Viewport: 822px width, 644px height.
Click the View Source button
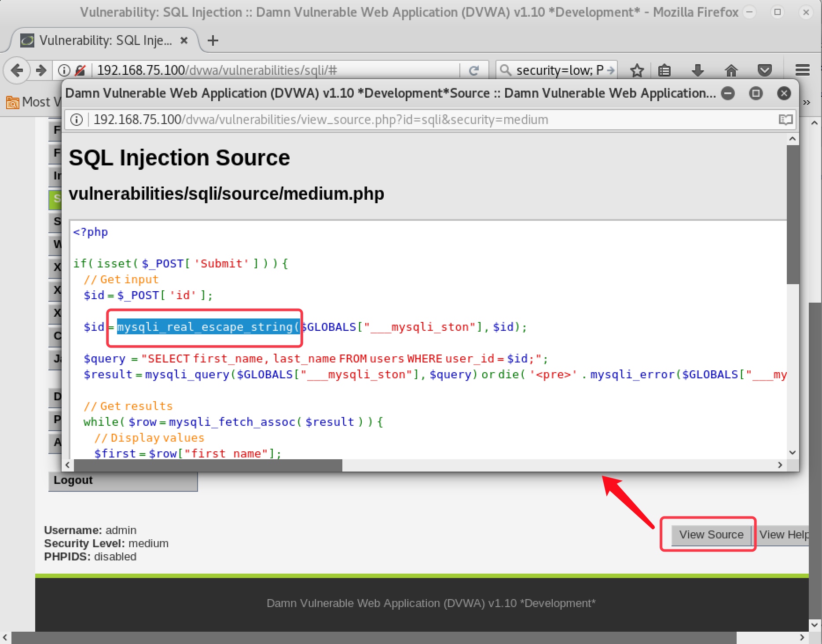711,534
